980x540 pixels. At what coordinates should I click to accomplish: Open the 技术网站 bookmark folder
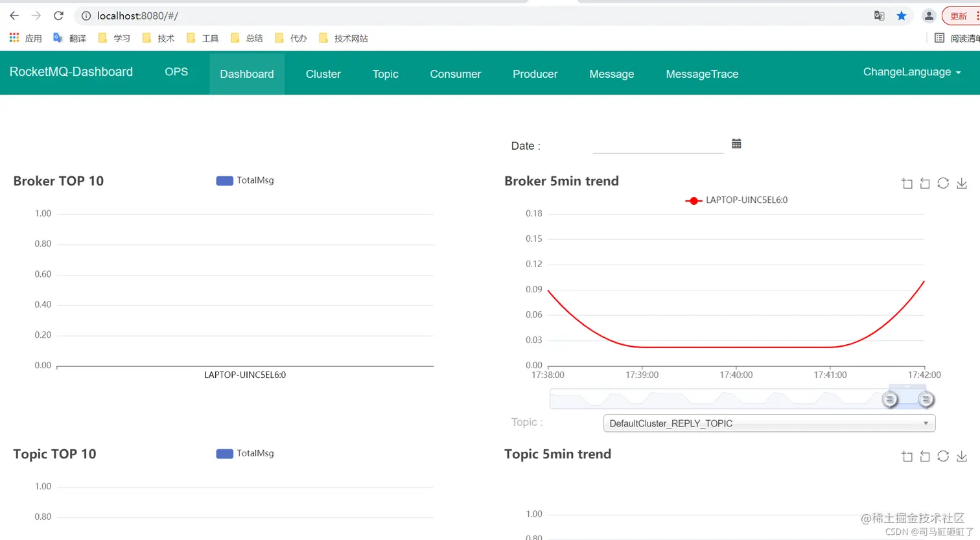[344, 38]
